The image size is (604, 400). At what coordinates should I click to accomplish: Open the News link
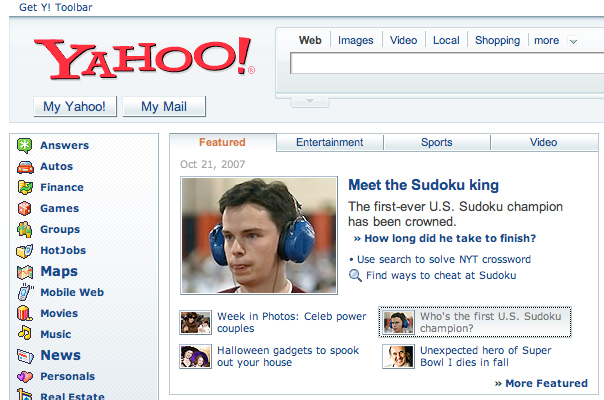point(60,355)
